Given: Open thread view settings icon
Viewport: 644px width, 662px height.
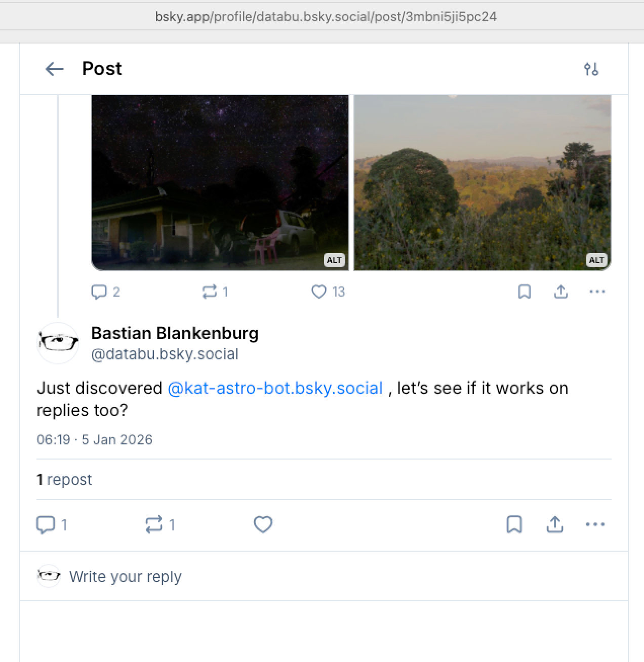Looking at the screenshot, I should tap(591, 69).
